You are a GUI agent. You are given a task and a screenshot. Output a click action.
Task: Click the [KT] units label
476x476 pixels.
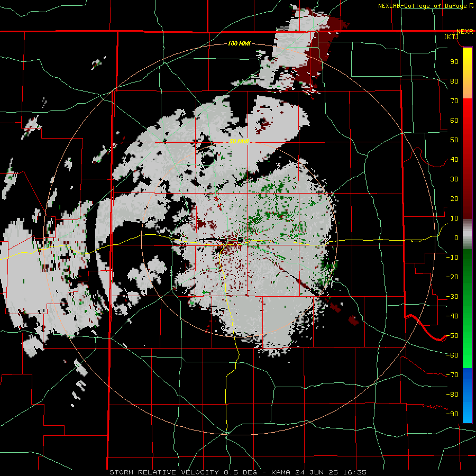click(x=452, y=36)
